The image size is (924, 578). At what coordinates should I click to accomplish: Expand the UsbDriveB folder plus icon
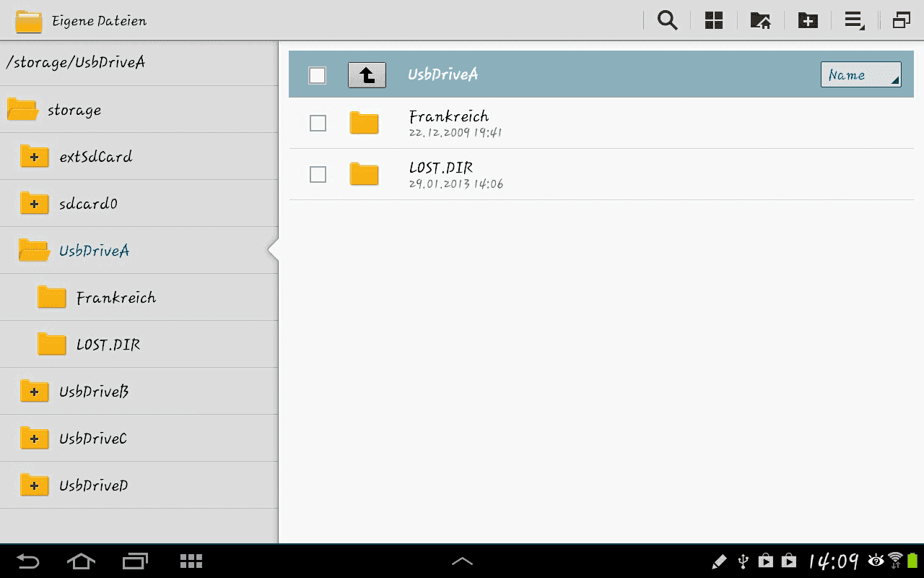pos(34,391)
